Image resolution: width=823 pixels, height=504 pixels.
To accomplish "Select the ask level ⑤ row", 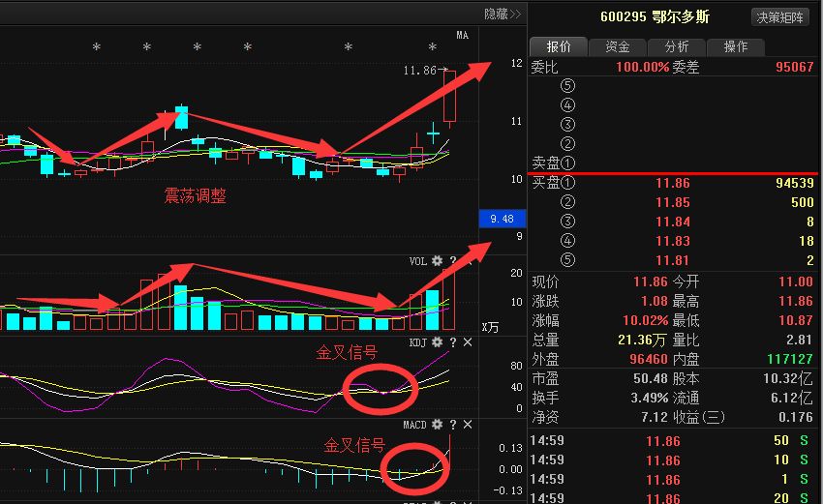I will 674,85.
